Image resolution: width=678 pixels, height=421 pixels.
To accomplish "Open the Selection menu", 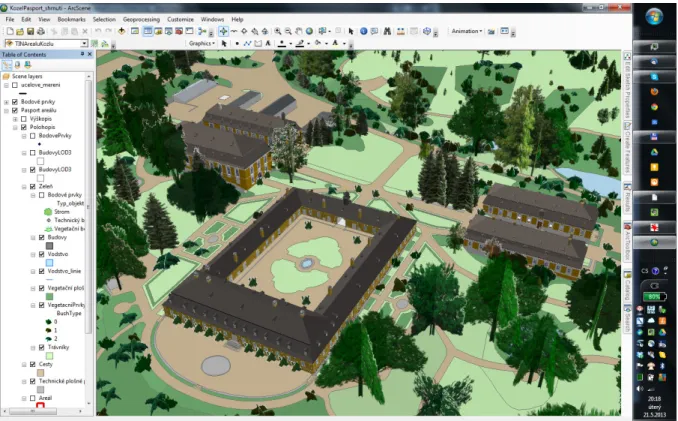I will click(x=104, y=19).
